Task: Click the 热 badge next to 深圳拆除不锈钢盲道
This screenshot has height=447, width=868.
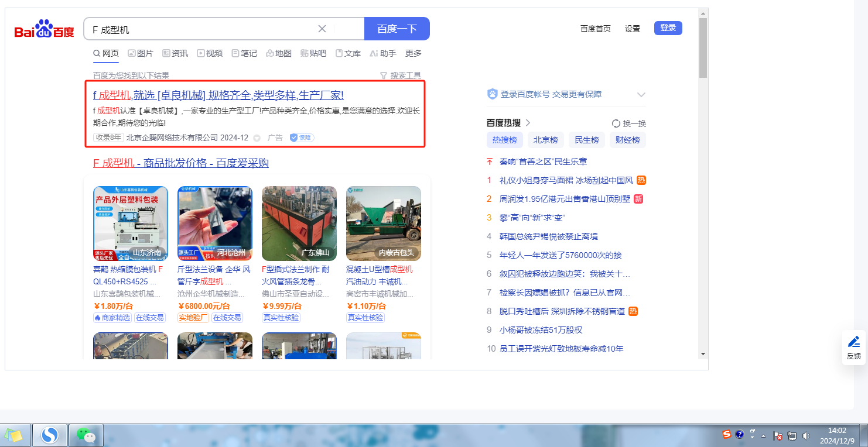Action: coord(633,311)
